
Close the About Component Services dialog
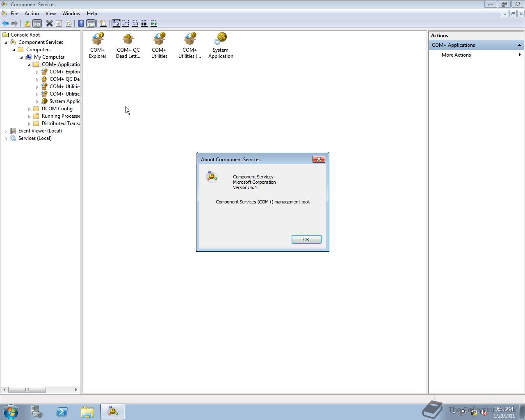pos(319,159)
